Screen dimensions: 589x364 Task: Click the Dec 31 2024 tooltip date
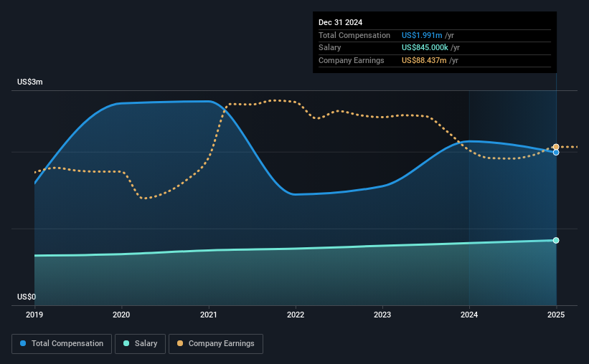tap(340, 22)
